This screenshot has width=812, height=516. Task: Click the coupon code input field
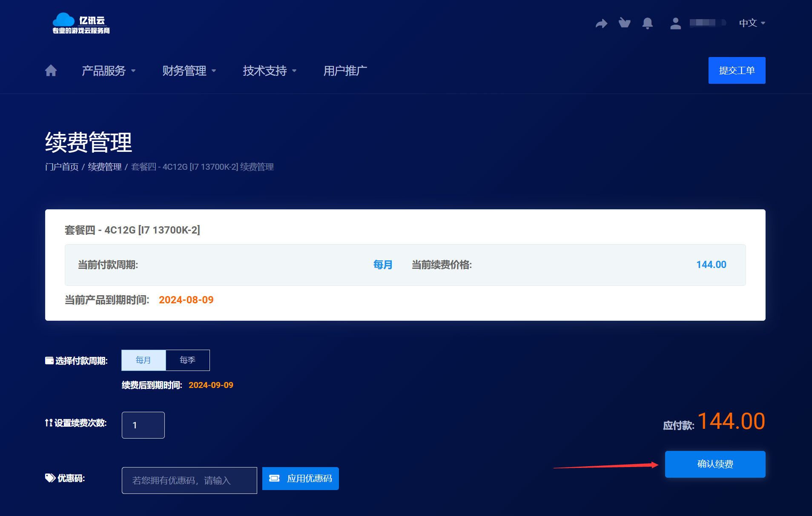[189, 480]
